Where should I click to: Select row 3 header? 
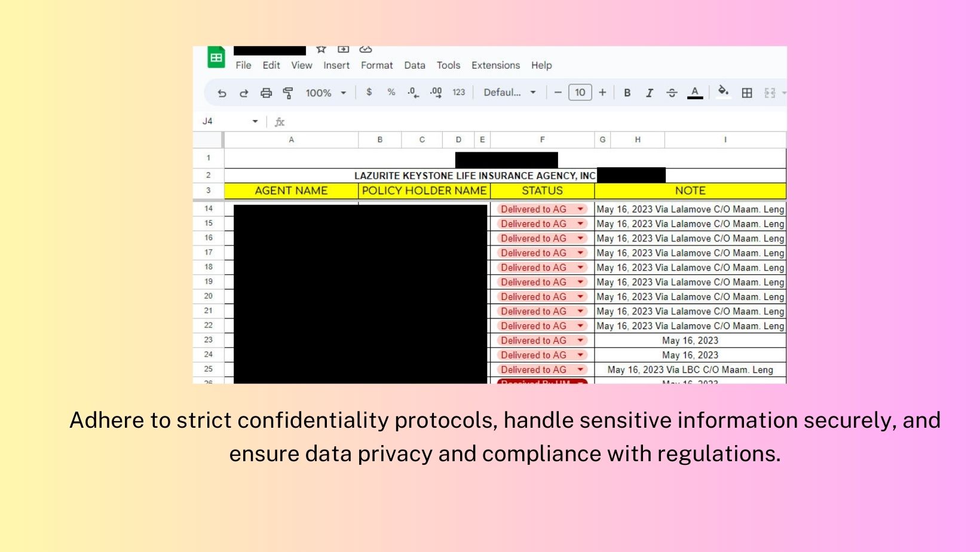pyautogui.click(x=209, y=191)
